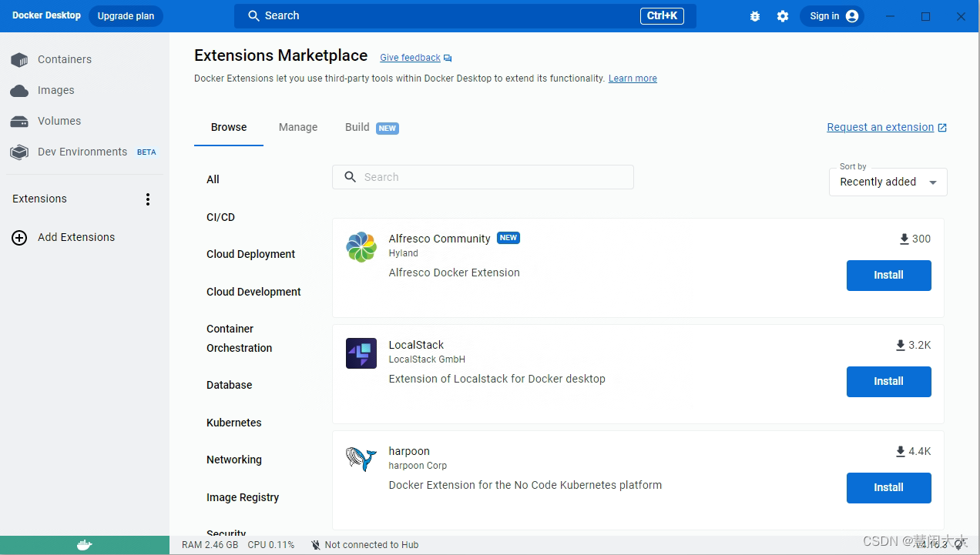This screenshot has width=980, height=555.
Task: Open the bug troubleshoot icon
Action: [755, 16]
